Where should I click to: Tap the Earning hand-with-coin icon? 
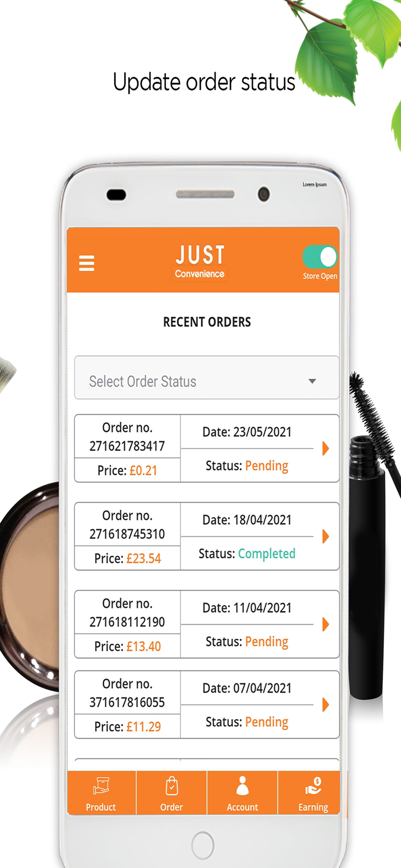tap(313, 786)
